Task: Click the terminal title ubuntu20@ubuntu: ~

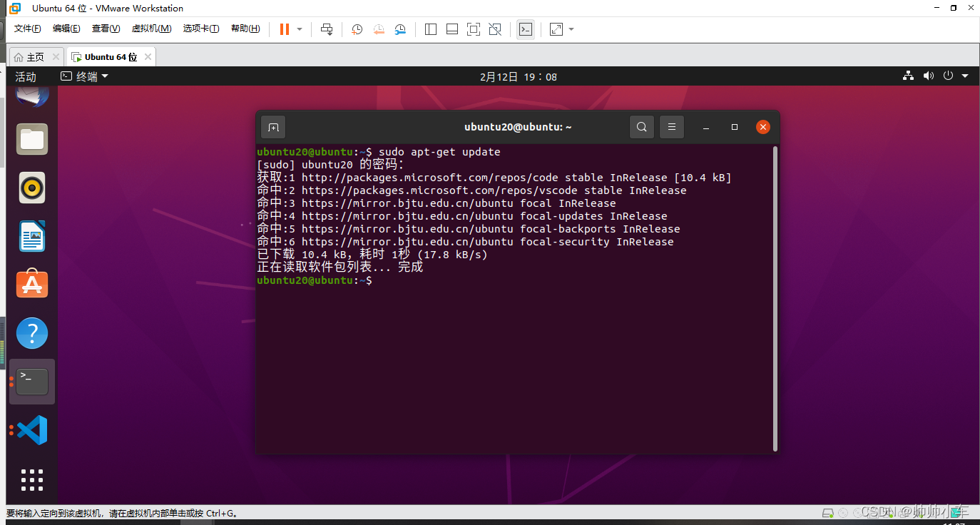Action: click(x=518, y=127)
